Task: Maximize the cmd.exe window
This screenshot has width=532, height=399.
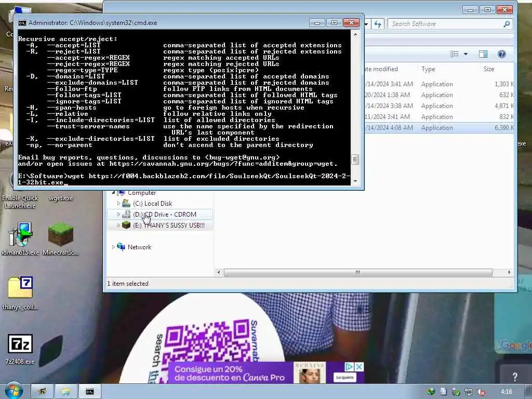Action: pyautogui.click(x=334, y=23)
